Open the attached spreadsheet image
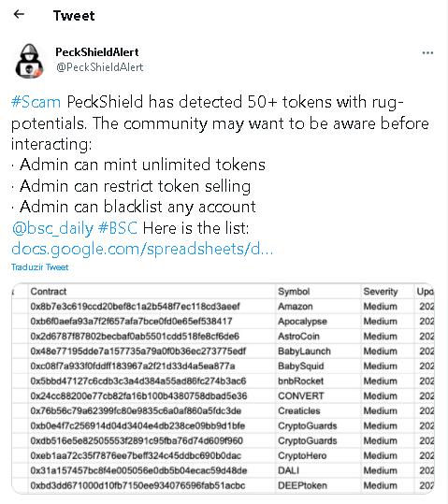The image size is (448, 504). 223,388
